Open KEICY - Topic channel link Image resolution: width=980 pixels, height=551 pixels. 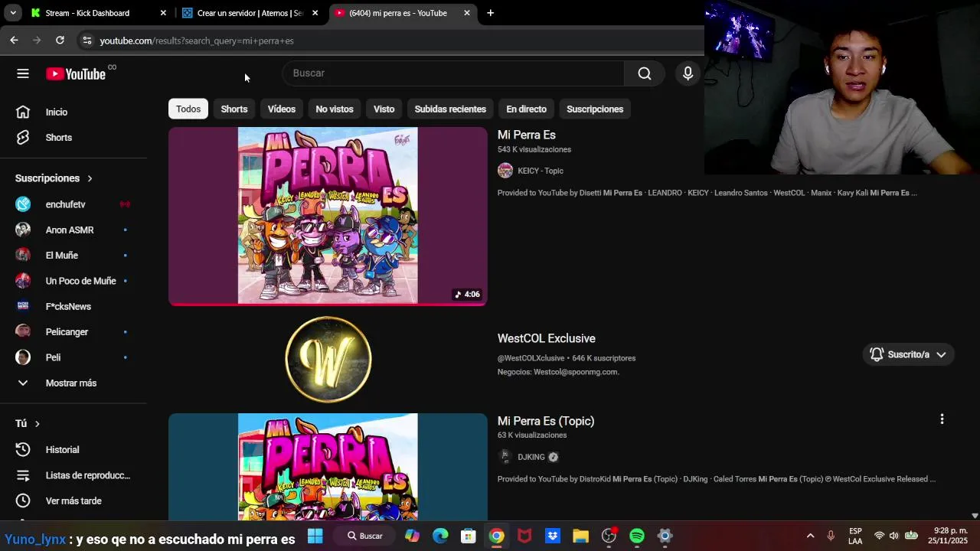541,171
